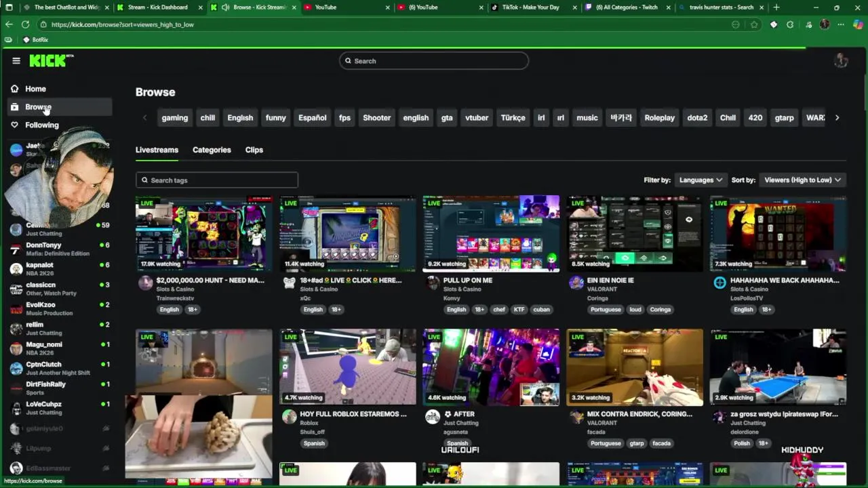Select the vtuber tag
Screen dimensions: 868x488
coord(477,117)
